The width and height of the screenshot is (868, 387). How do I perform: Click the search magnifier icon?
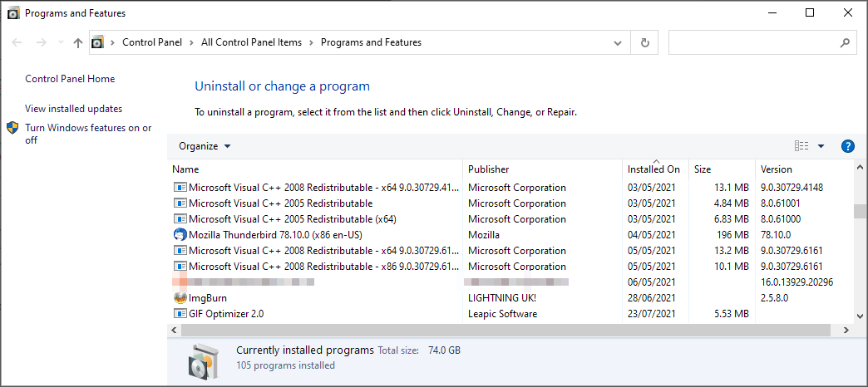844,42
